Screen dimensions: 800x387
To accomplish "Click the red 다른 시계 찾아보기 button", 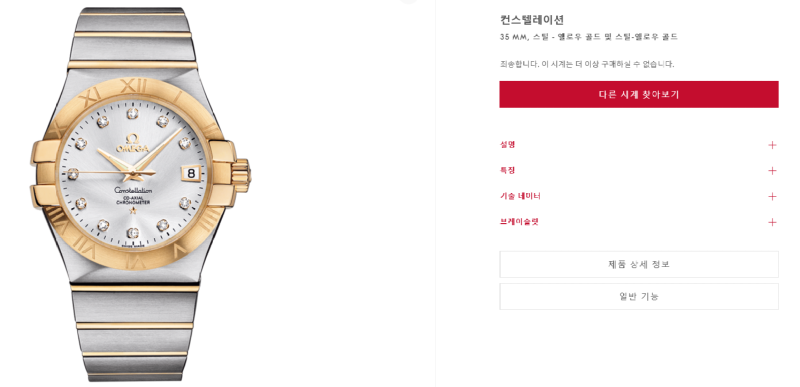I will (x=639, y=94).
